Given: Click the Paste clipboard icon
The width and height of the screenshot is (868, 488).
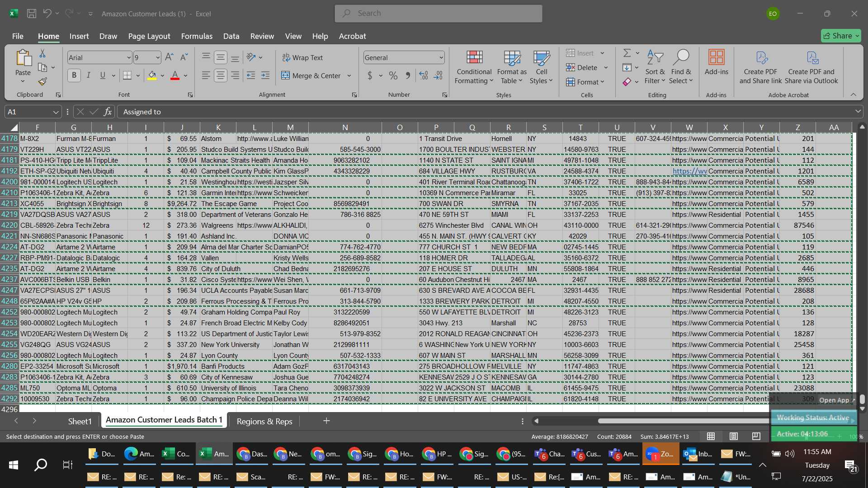Looking at the screenshot, I should coord(23,58).
